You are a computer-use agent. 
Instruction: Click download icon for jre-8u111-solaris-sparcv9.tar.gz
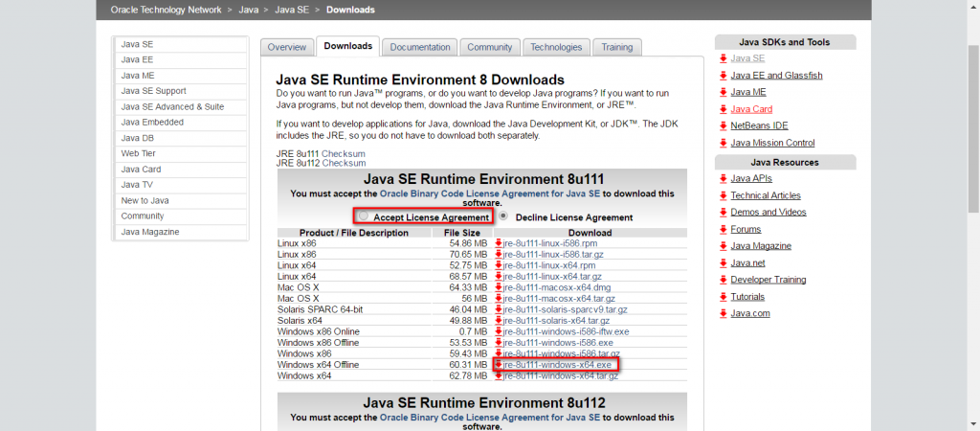tap(499, 309)
